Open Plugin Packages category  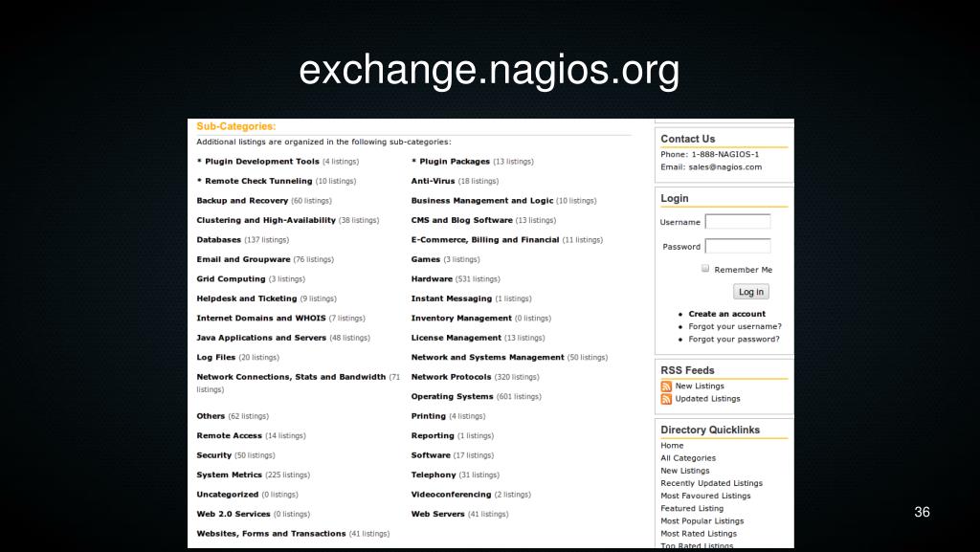455,162
